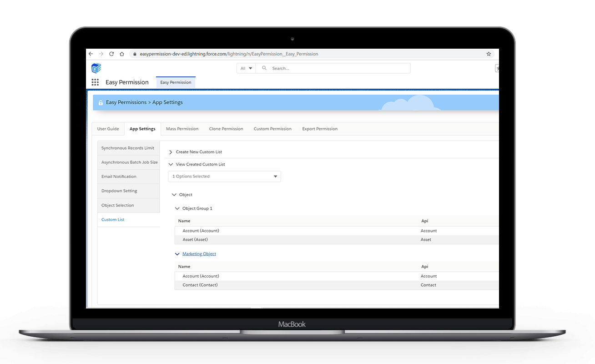Click the Easy Permission app name

tap(127, 82)
